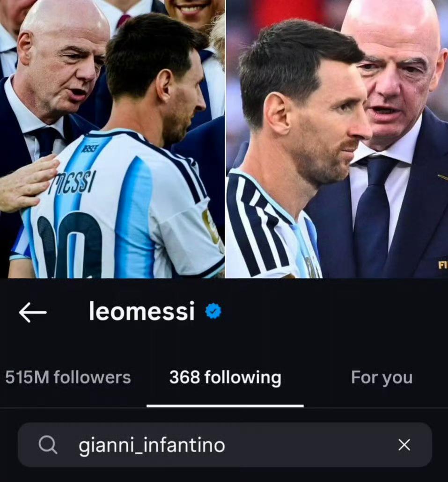Switch to the For you tab
The image size is (448, 482).
click(382, 378)
